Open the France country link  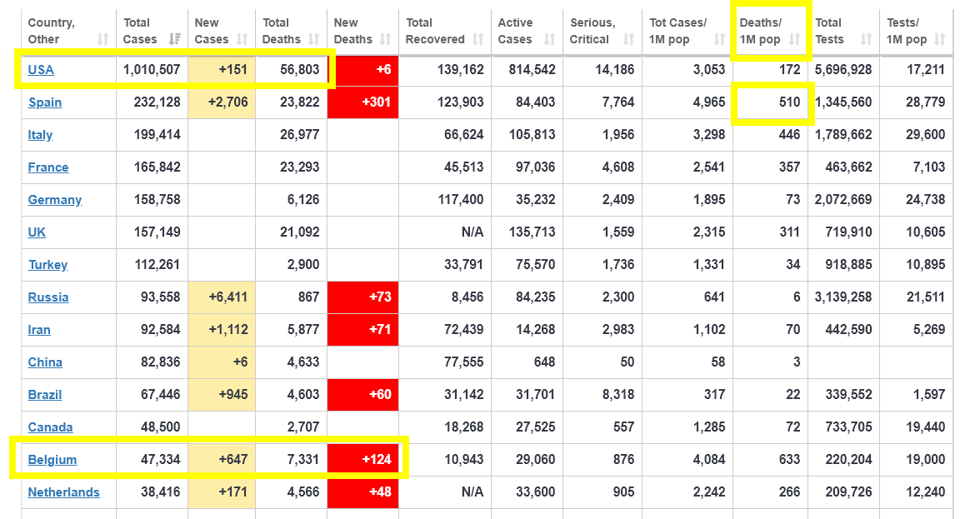point(48,167)
